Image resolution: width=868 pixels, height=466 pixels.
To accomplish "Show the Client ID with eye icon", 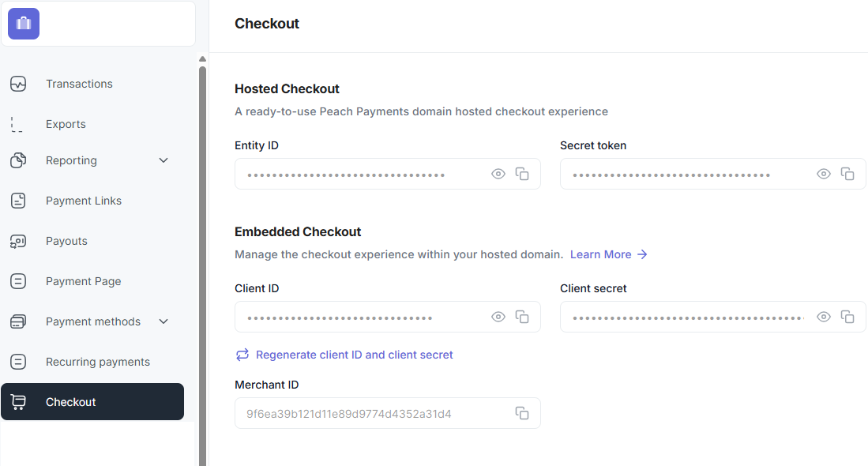I will 498,317.
